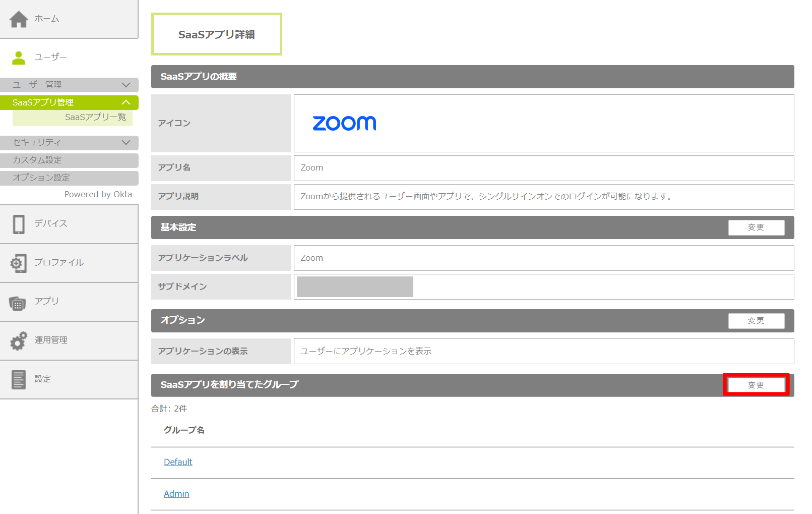Open the ホーム menu item
This screenshot has height=514, width=812.
(69, 19)
